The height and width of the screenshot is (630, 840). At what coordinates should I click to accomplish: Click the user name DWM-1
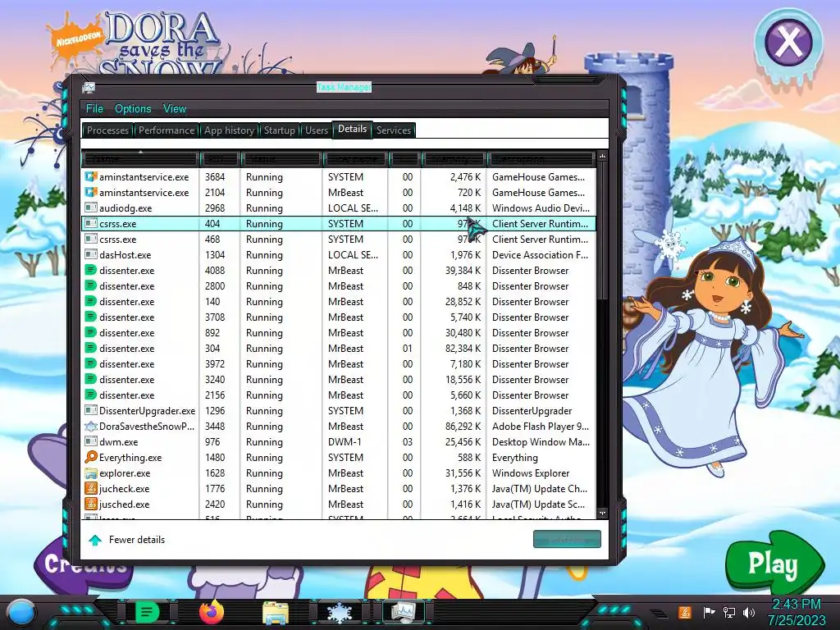345,442
